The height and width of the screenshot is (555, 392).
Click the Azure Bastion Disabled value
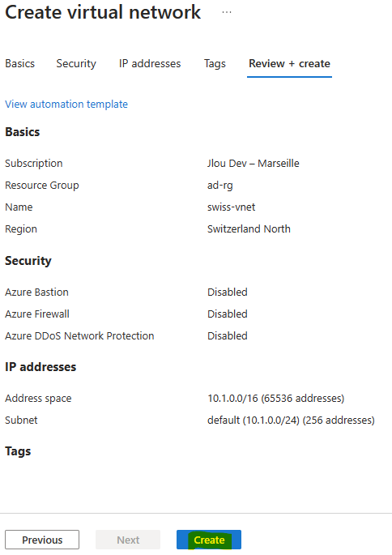pyautogui.click(x=228, y=292)
